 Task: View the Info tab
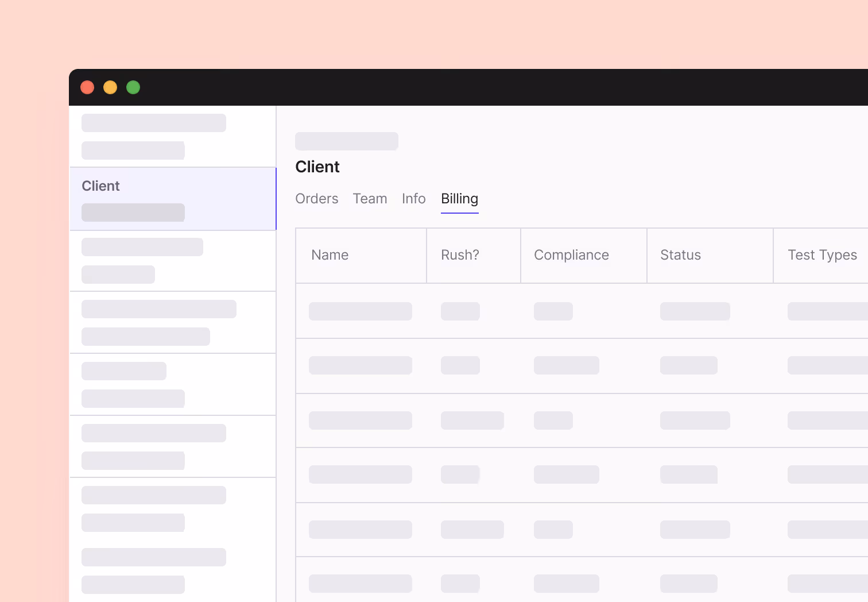click(413, 199)
